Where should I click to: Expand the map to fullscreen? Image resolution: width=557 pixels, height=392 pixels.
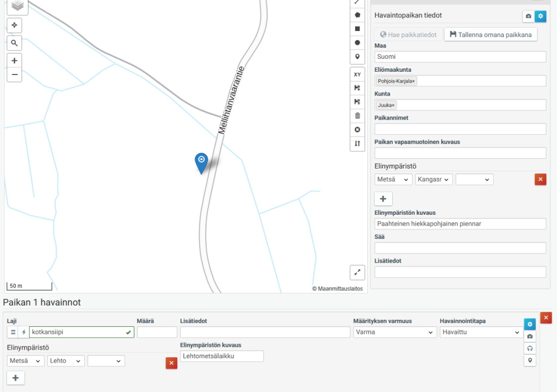coord(357,272)
